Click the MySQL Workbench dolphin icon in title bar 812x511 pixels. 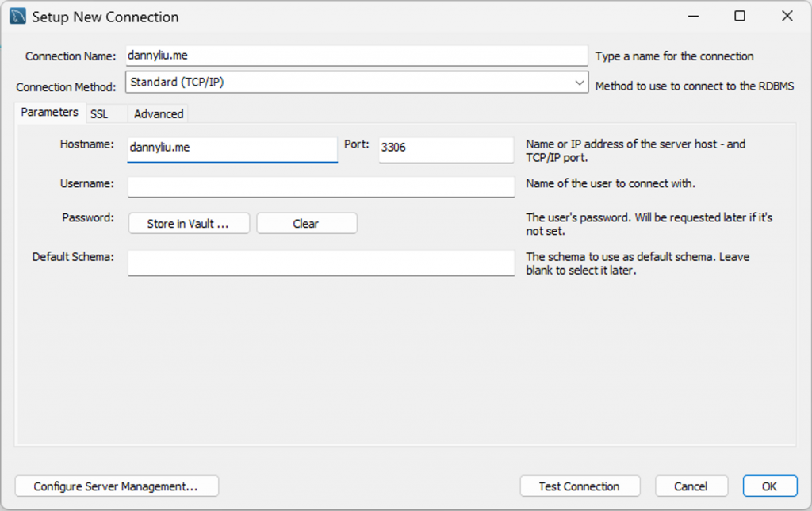click(x=17, y=17)
